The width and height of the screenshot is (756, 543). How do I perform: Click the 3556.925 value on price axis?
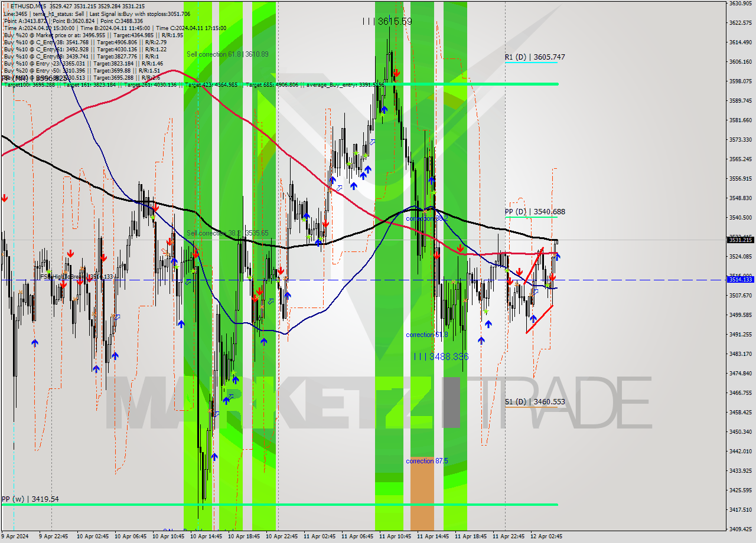pos(740,179)
